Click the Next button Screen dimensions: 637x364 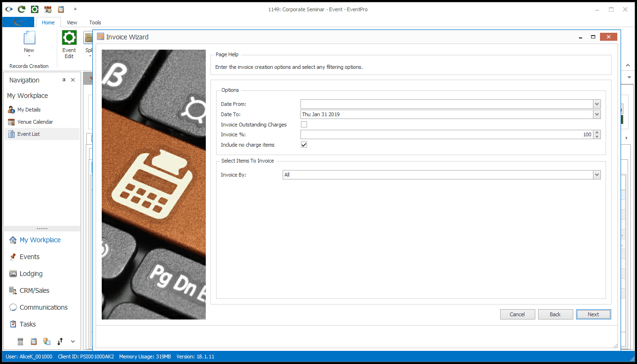pos(593,314)
